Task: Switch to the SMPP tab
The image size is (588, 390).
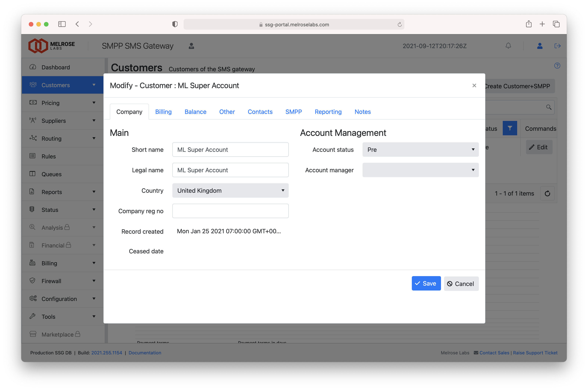Action: (293, 112)
